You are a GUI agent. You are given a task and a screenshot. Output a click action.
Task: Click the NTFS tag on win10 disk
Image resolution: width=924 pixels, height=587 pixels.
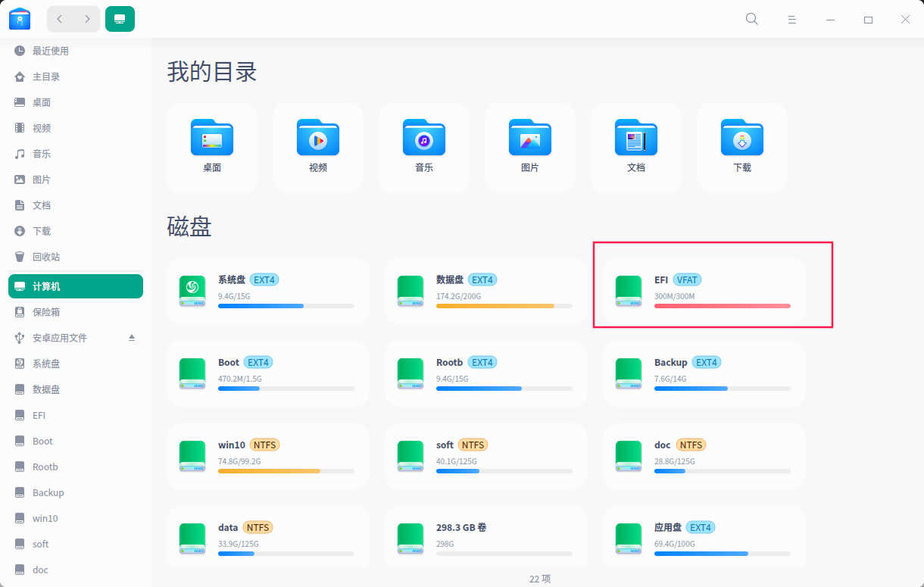pyautogui.click(x=264, y=445)
